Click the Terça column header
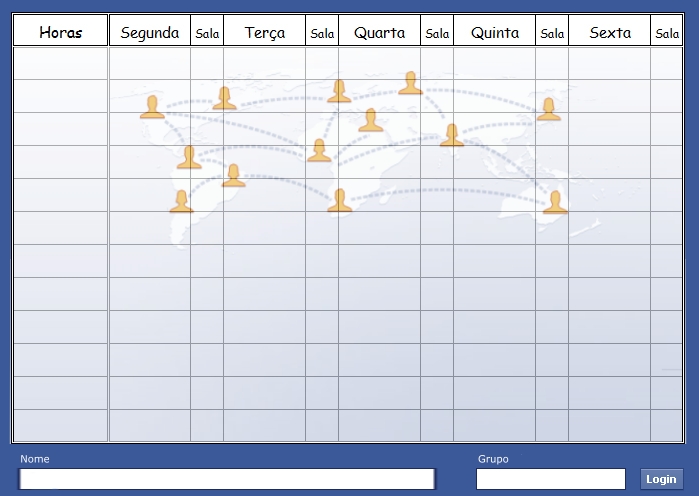 click(x=265, y=32)
